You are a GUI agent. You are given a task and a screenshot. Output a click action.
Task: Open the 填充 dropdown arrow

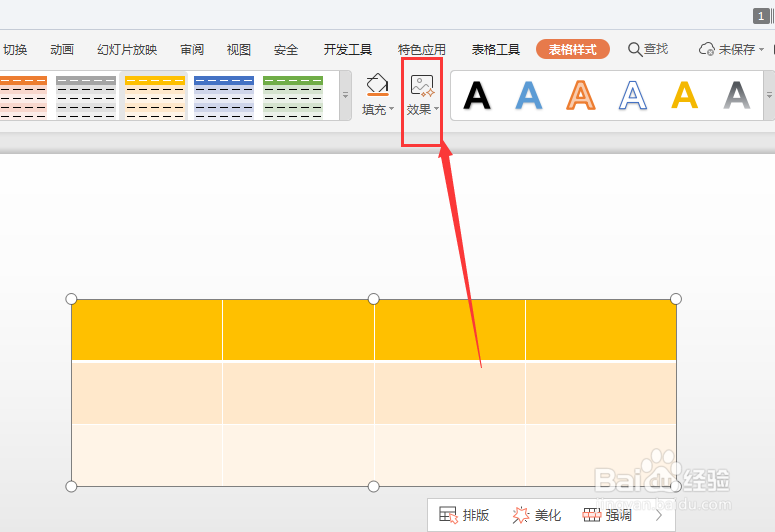(391, 109)
